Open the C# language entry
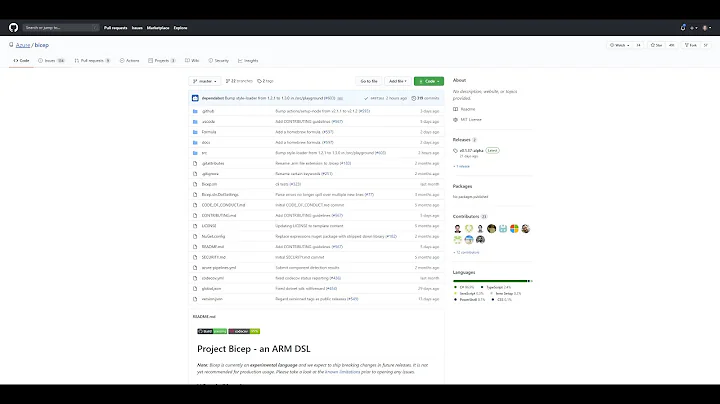The width and height of the screenshot is (720, 404). 465,287
